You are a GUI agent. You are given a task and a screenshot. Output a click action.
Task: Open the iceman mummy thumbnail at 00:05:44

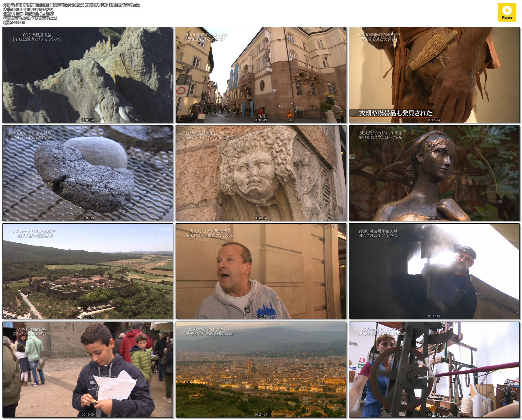tap(434, 75)
